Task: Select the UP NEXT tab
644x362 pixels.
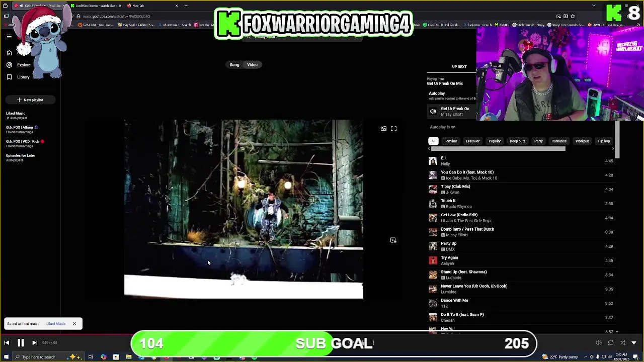Action: click(459, 66)
